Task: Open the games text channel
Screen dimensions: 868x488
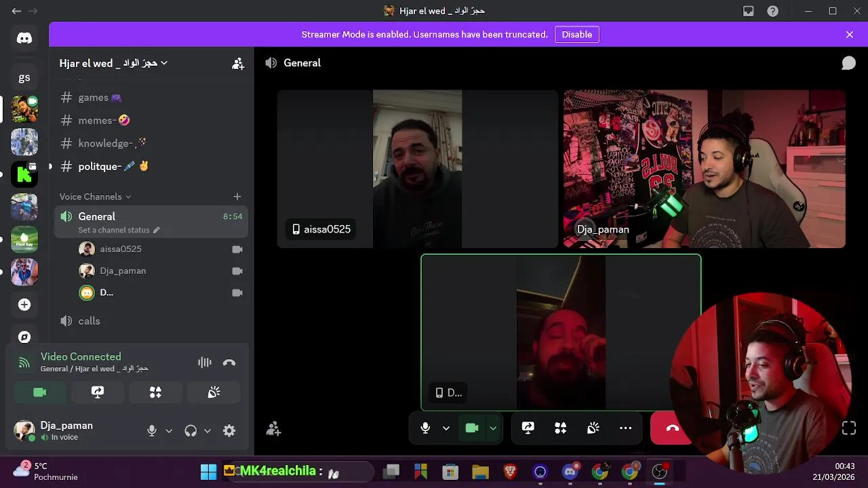Action: 151,98
